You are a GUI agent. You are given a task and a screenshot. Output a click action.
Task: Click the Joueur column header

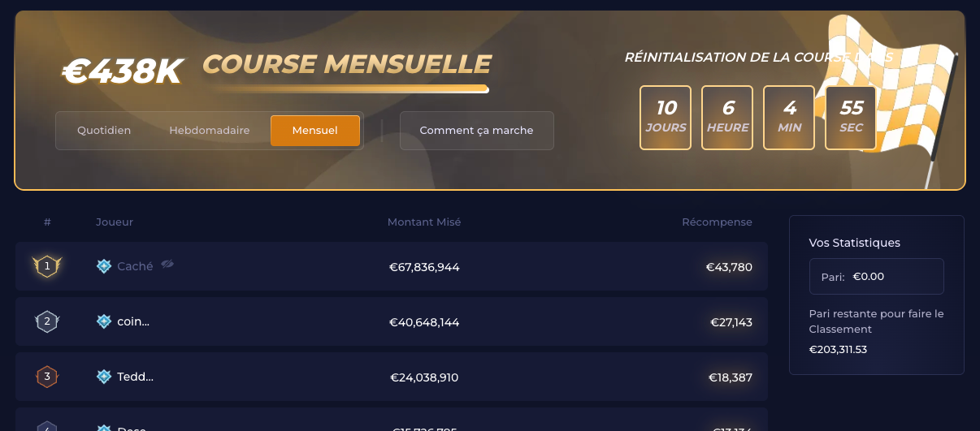[115, 222]
